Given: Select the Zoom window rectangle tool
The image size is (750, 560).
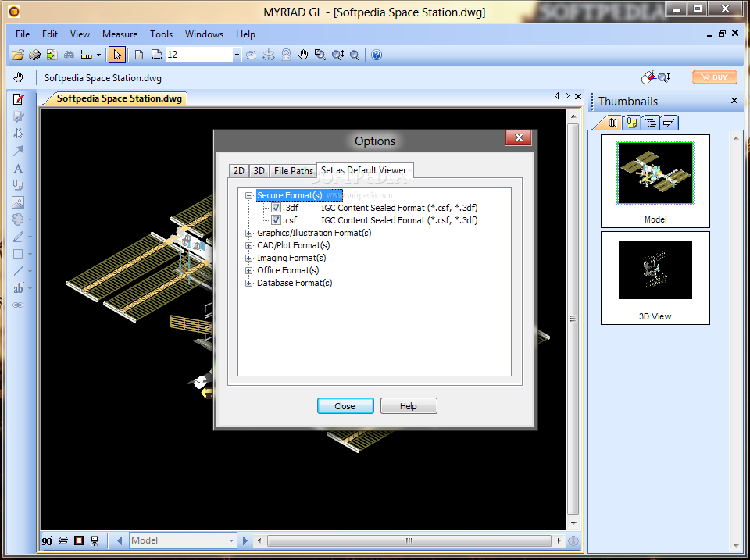Looking at the screenshot, I should (x=320, y=55).
